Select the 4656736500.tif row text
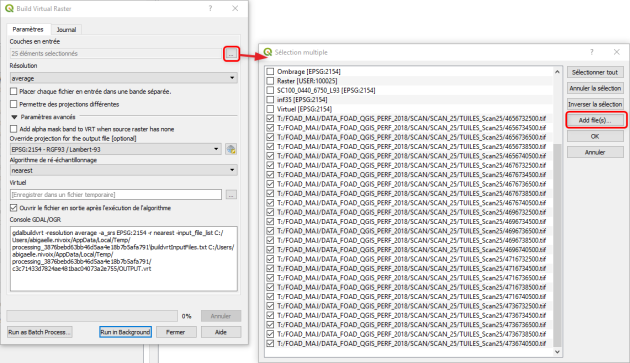630x363 pixels. pos(411,137)
